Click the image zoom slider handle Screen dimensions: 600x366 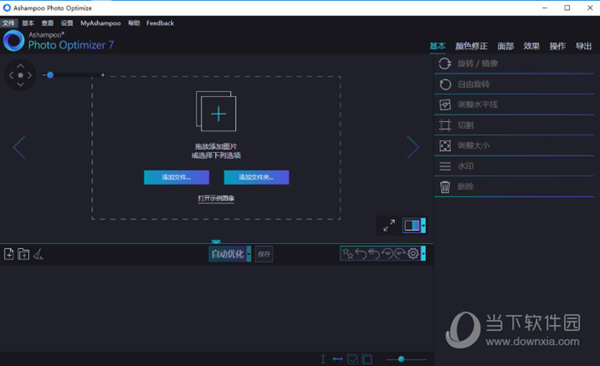(50, 75)
